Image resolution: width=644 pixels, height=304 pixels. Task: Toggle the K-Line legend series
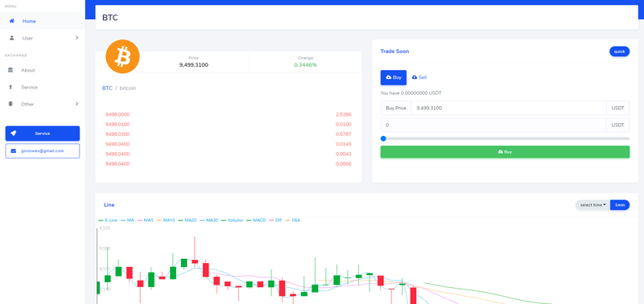[108, 220]
